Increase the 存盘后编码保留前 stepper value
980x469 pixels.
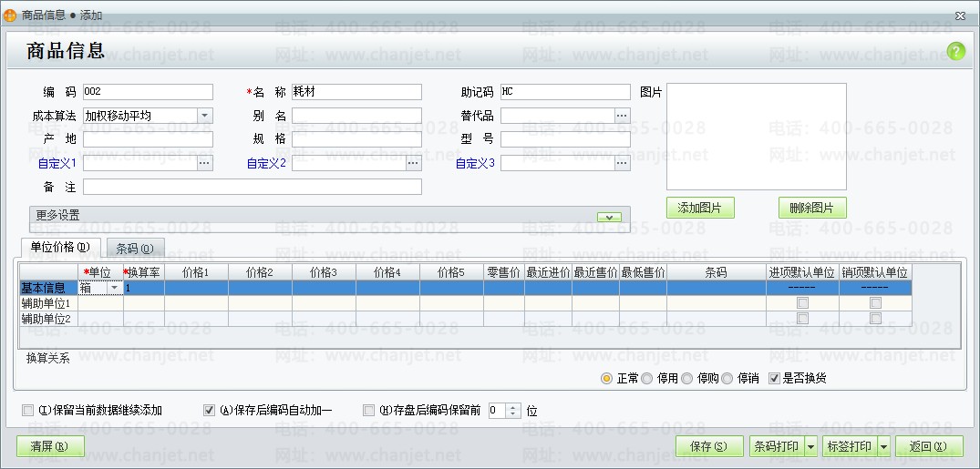click(x=514, y=407)
